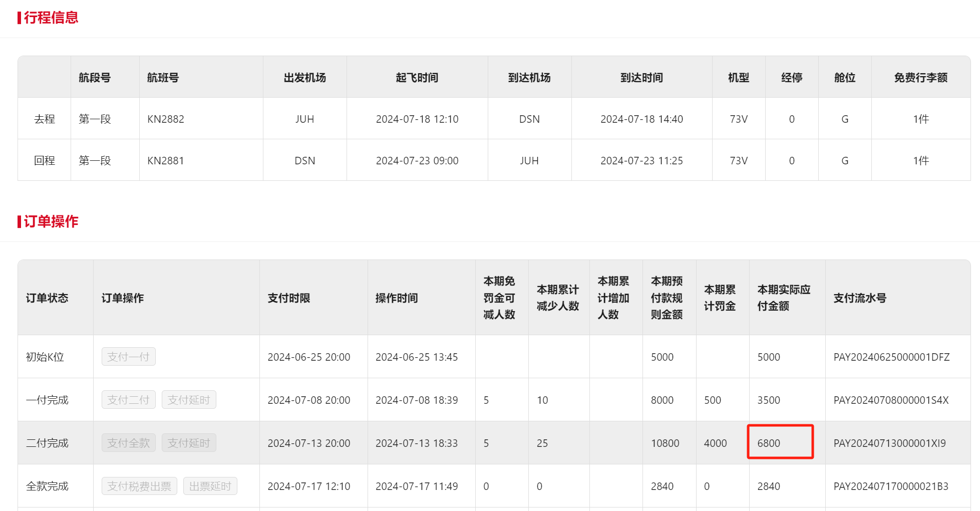Image resolution: width=980 pixels, height=511 pixels.
Task: Click the red-highlighted 6800 amount cell
Action: click(x=780, y=442)
